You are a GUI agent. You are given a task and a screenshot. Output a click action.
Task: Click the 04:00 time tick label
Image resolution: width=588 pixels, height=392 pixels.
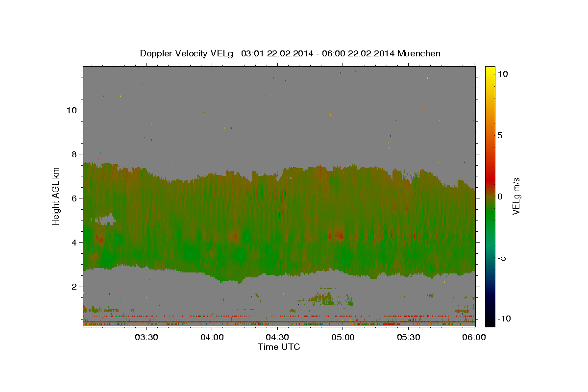213,337
